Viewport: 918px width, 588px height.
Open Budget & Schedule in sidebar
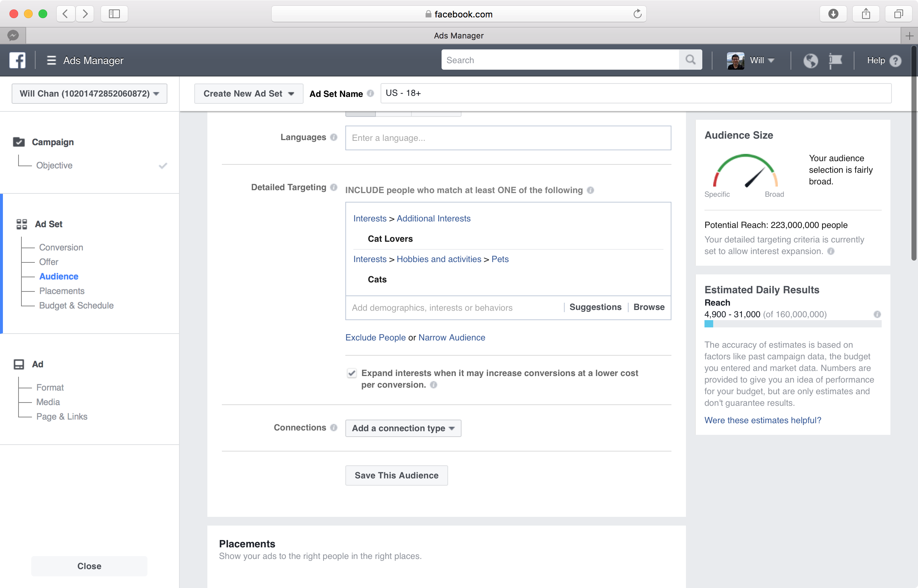76,306
